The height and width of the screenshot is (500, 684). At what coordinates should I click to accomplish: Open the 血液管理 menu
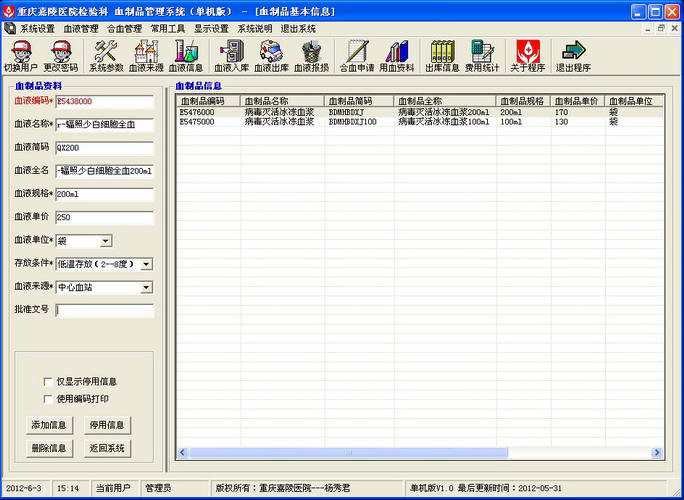coord(81,29)
